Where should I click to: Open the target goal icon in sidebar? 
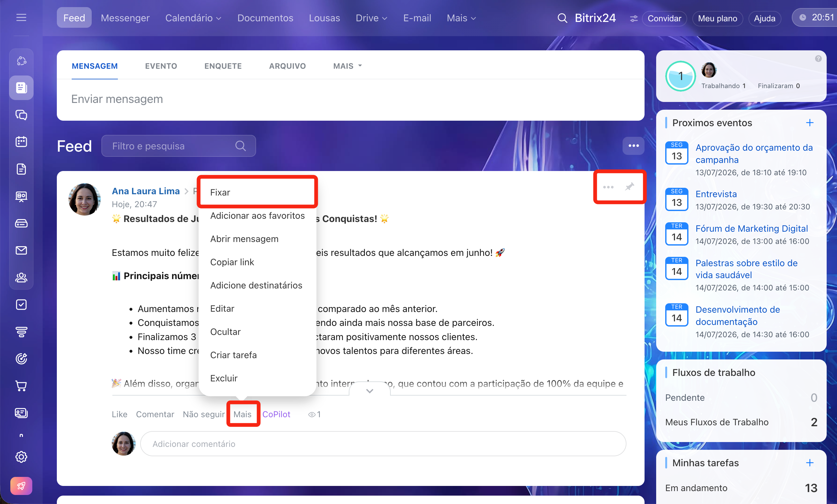pos(21,359)
